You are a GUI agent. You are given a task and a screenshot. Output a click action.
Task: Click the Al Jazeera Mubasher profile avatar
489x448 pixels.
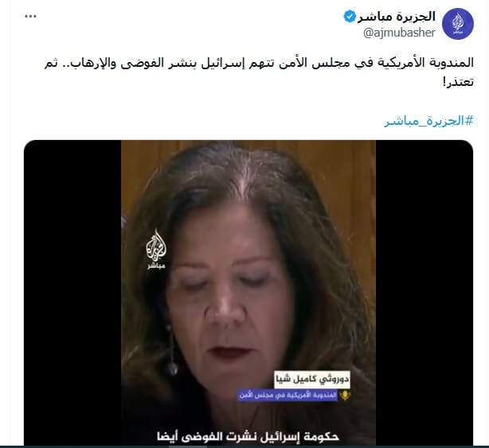pyautogui.click(x=458, y=24)
